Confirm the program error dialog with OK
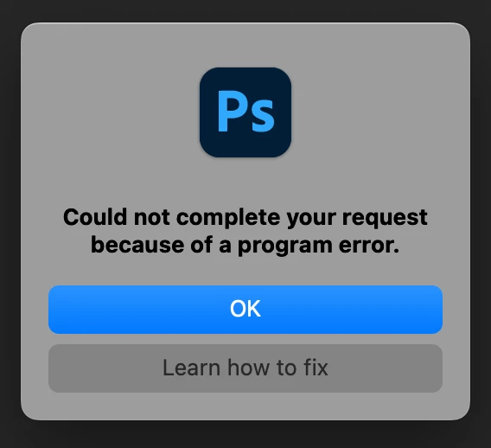Viewport: 491px width, 448px height. click(x=245, y=310)
